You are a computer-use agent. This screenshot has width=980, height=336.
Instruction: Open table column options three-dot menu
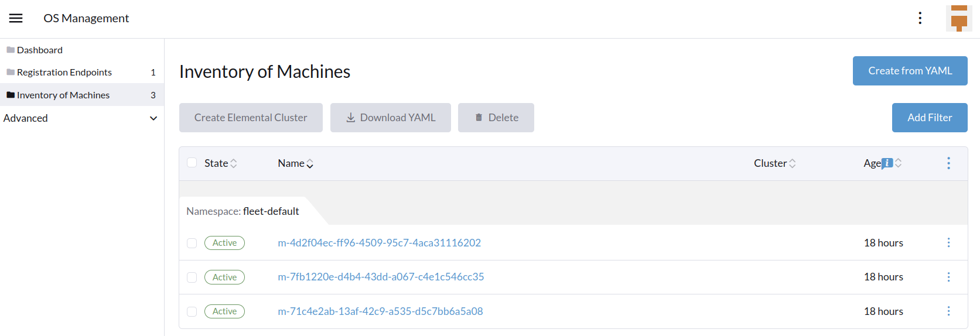tap(949, 163)
